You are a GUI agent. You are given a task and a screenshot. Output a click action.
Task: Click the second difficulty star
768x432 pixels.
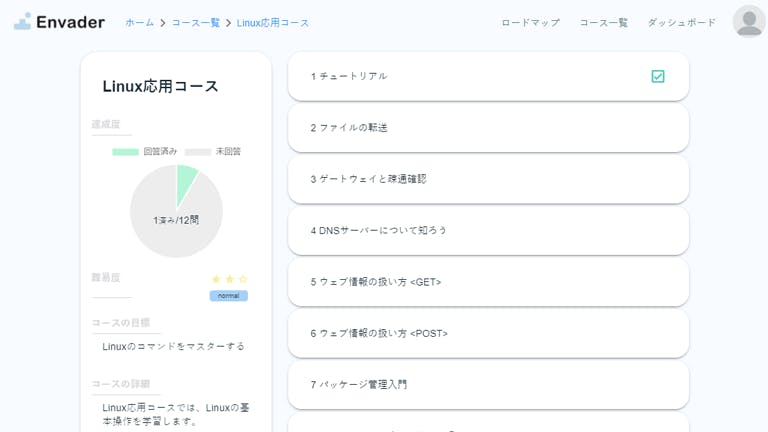point(230,279)
